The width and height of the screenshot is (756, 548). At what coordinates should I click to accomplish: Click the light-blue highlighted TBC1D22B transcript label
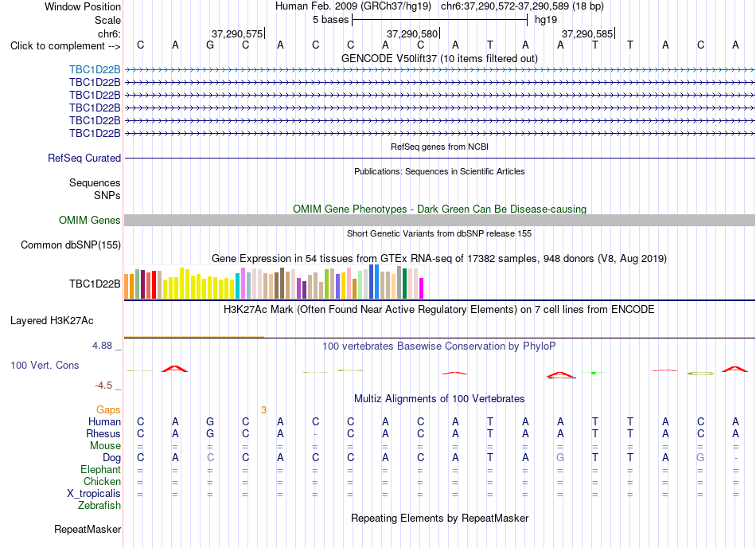[95, 70]
